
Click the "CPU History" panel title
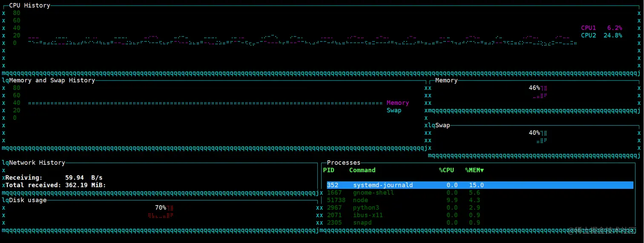[30, 6]
